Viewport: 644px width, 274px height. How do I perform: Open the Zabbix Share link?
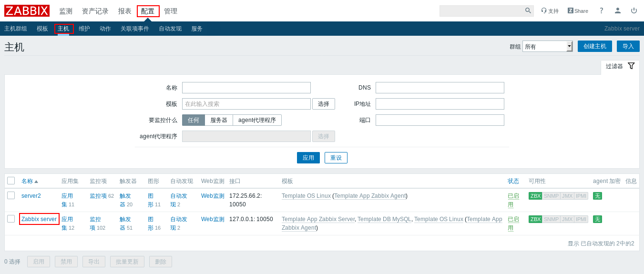coord(578,11)
